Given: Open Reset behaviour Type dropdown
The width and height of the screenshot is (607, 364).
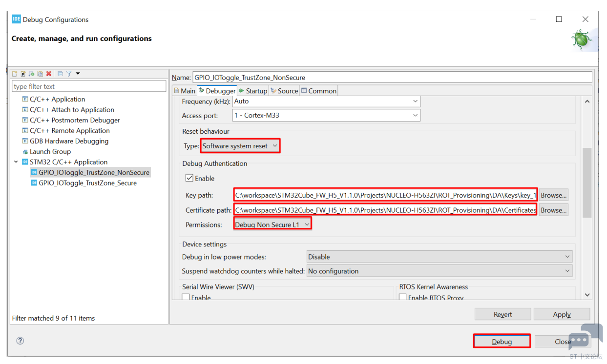Looking at the screenshot, I should pos(240,146).
